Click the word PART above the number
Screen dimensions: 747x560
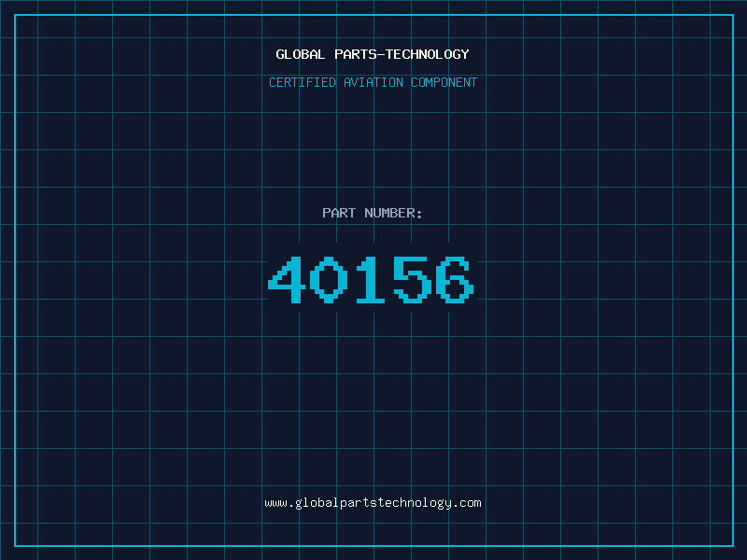tap(339, 213)
